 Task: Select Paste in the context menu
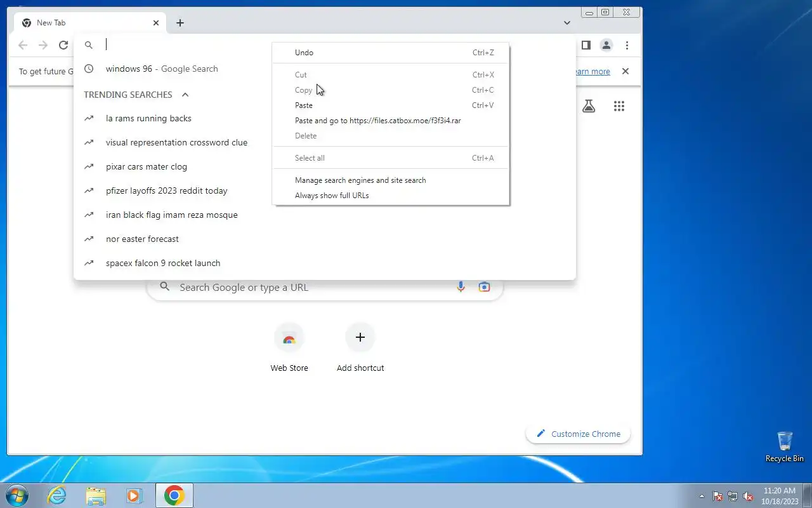[391, 105]
